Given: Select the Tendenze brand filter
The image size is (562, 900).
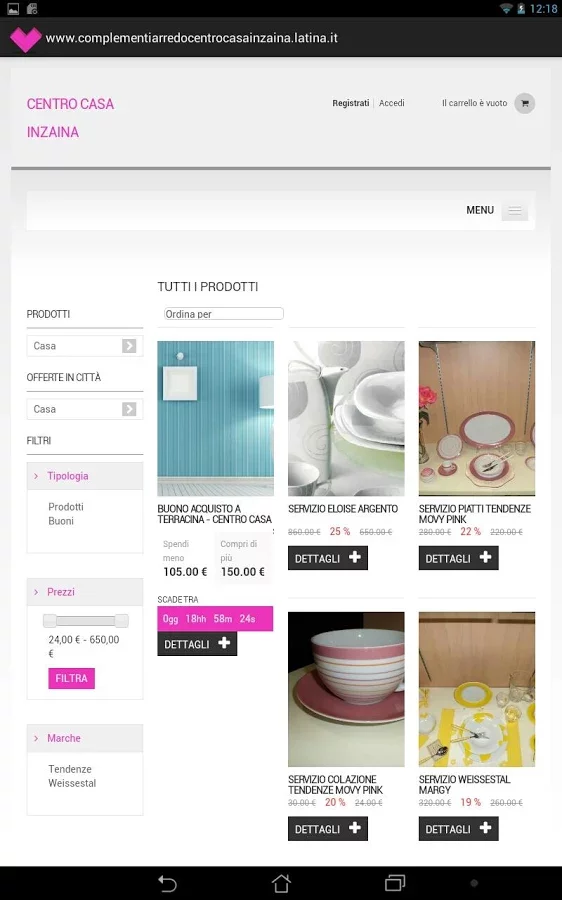Looking at the screenshot, I should click(x=69, y=769).
